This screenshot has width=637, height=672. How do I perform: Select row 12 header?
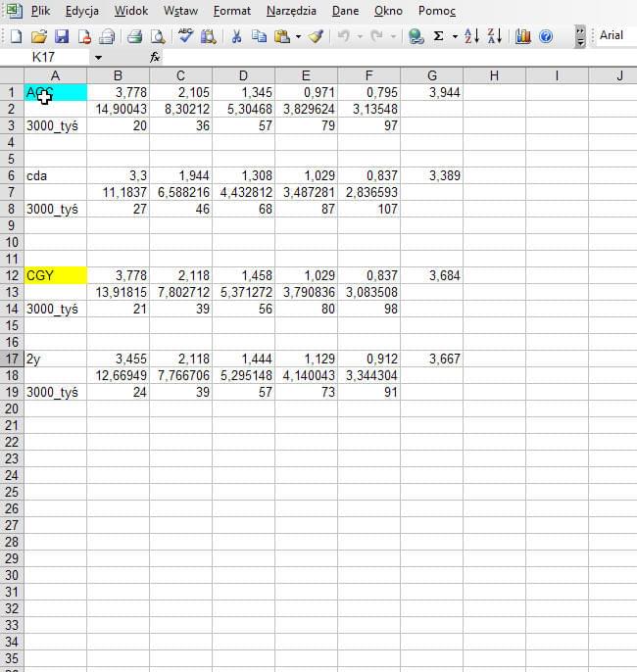(12, 275)
